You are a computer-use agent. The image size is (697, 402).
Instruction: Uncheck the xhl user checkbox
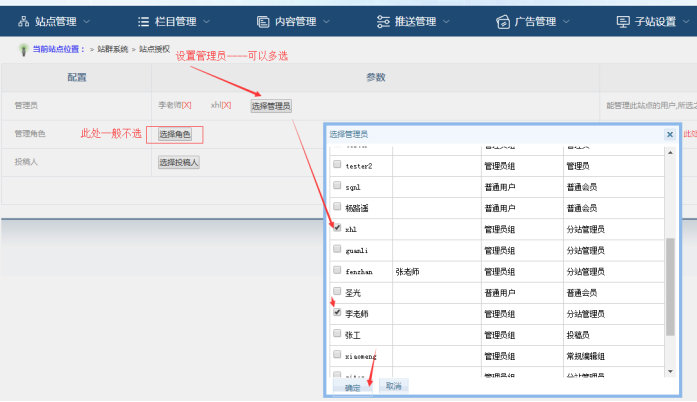pos(337,228)
